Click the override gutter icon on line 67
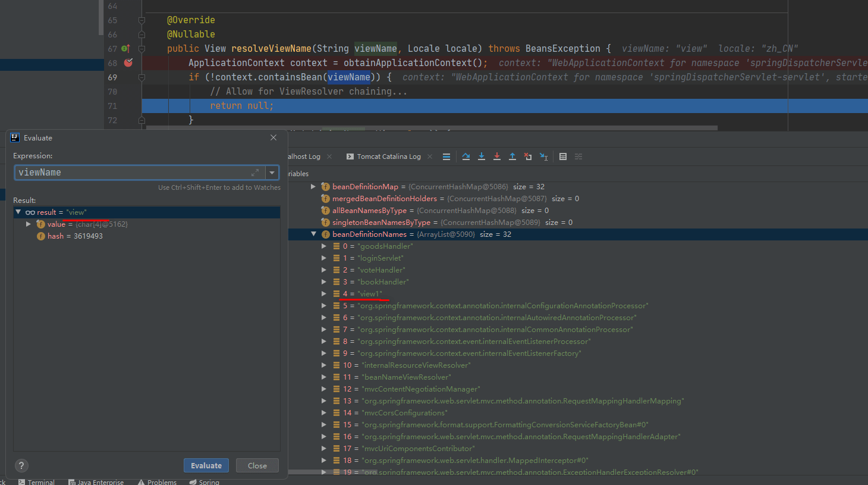Image resolution: width=868 pixels, height=485 pixels. 125,48
